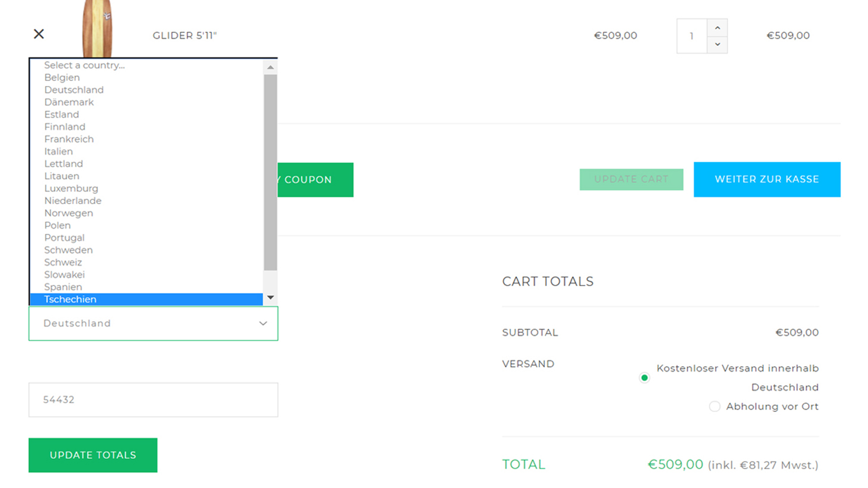Image resolution: width=868 pixels, height=488 pixels.
Task: Focus the postcode field showing 54432
Action: pyautogui.click(x=153, y=400)
